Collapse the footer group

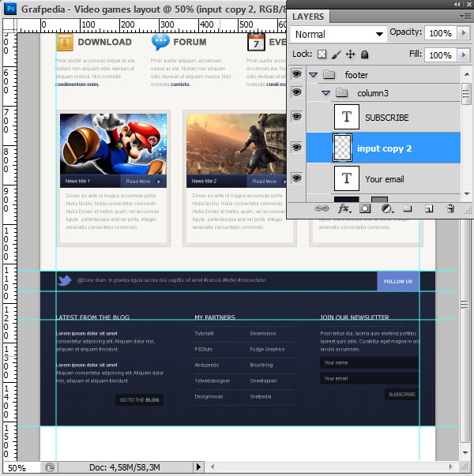314,75
